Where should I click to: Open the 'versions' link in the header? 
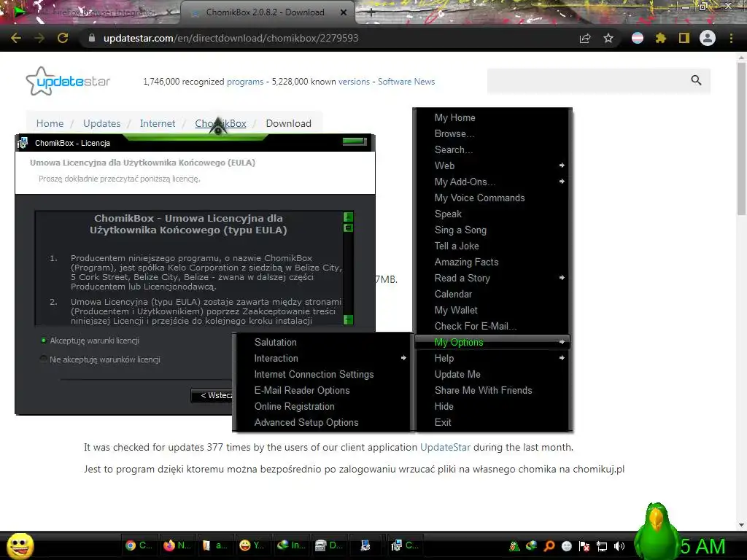point(354,82)
